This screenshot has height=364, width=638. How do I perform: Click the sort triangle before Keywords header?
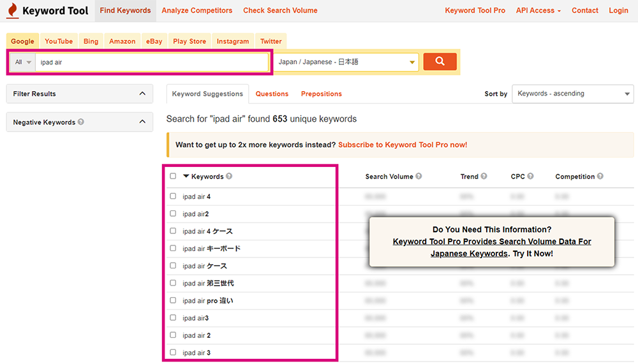click(x=186, y=176)
